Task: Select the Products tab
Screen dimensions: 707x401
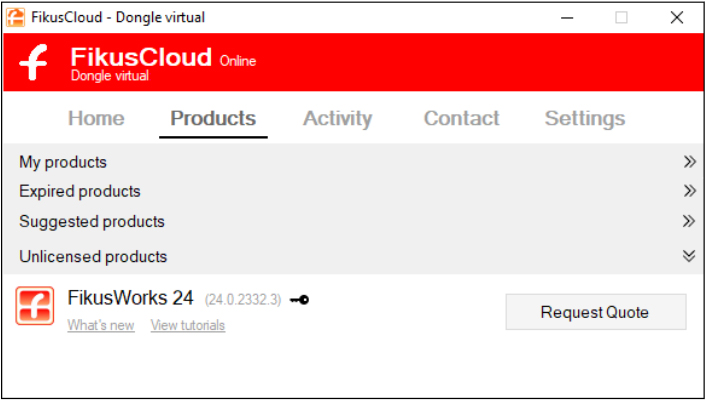Action: click(213, 118)
